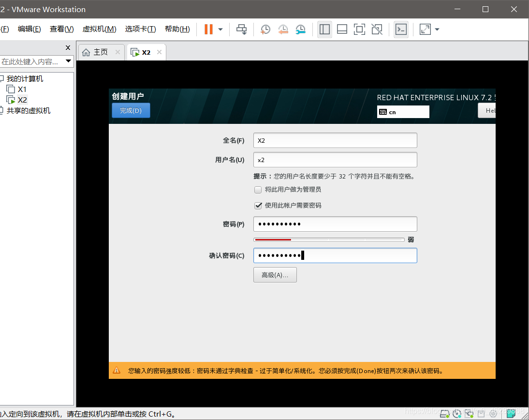Image resolution: width=529 pixels, height=420 pixels.
Task: Open the 帮助(H) menu
Action: 177,29
